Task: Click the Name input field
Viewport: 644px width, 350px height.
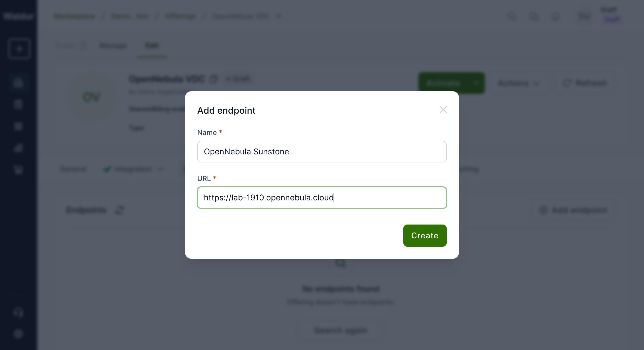Action: coord(322,152)
